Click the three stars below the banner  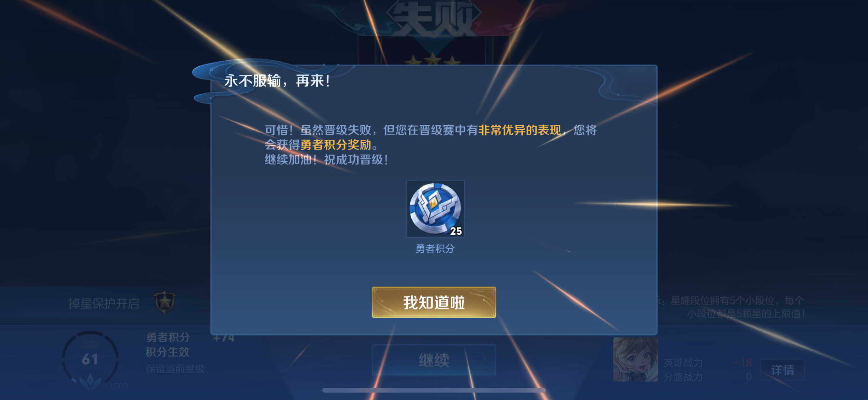433,60
